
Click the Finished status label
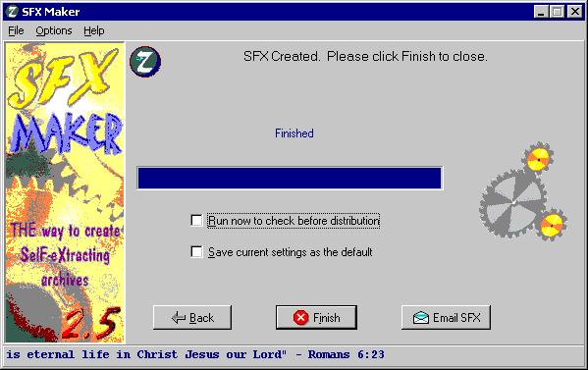(x=294, y=133)
